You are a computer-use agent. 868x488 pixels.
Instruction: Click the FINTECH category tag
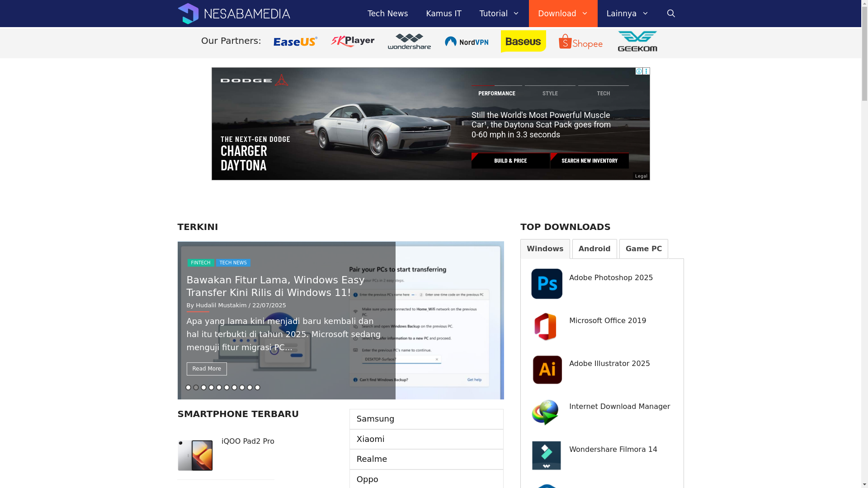[x=201, y=263]
